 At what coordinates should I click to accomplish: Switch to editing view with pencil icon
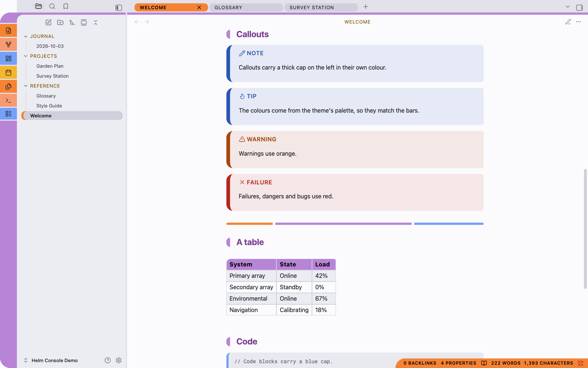click(568, 22)
